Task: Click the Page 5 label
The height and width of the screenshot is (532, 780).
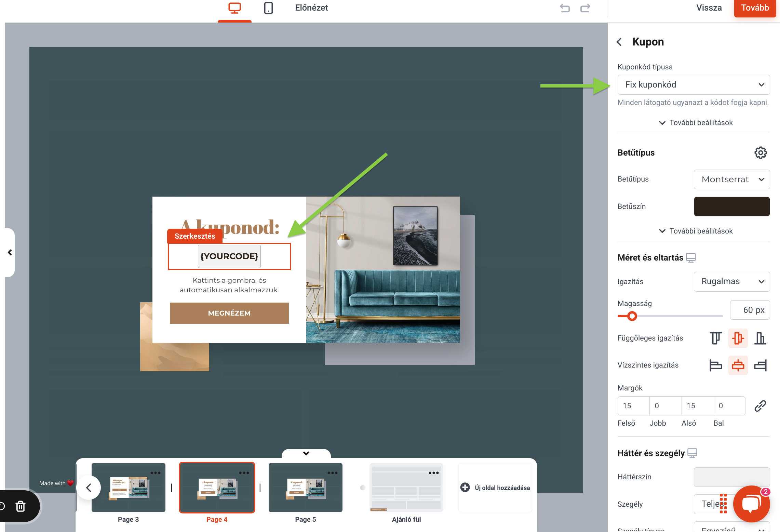Action: pyautogui.click(x=306, y=519)
